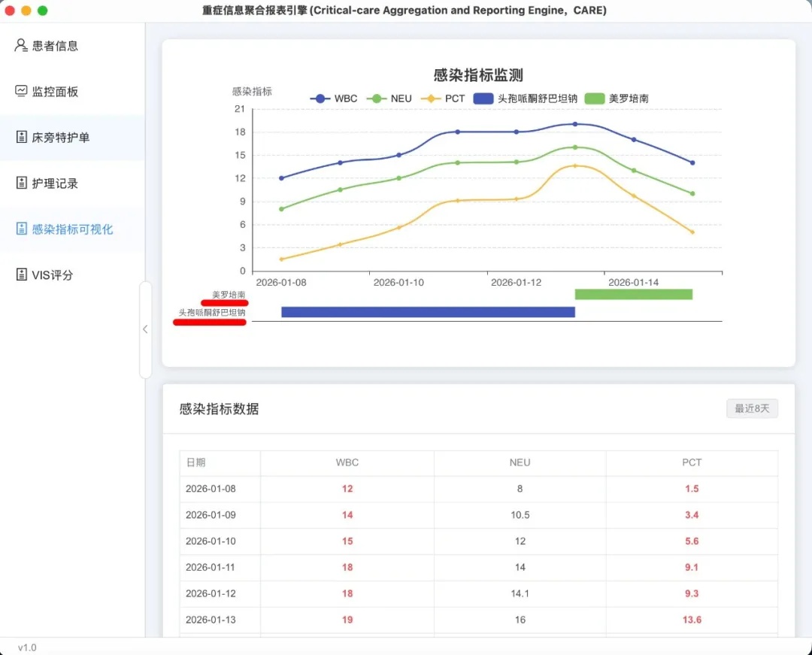Click the WBC peak point at 19
Viewport: 812px width, 655px height.
point(575,124)
